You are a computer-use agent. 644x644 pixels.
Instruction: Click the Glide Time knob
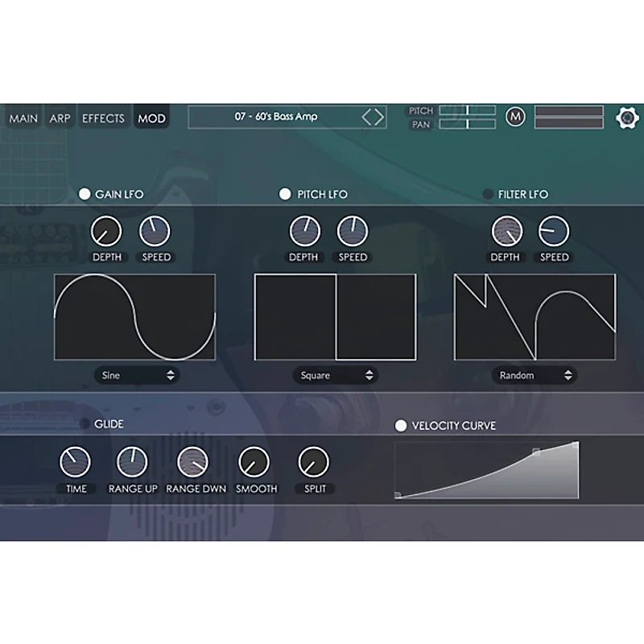(76, 463)
